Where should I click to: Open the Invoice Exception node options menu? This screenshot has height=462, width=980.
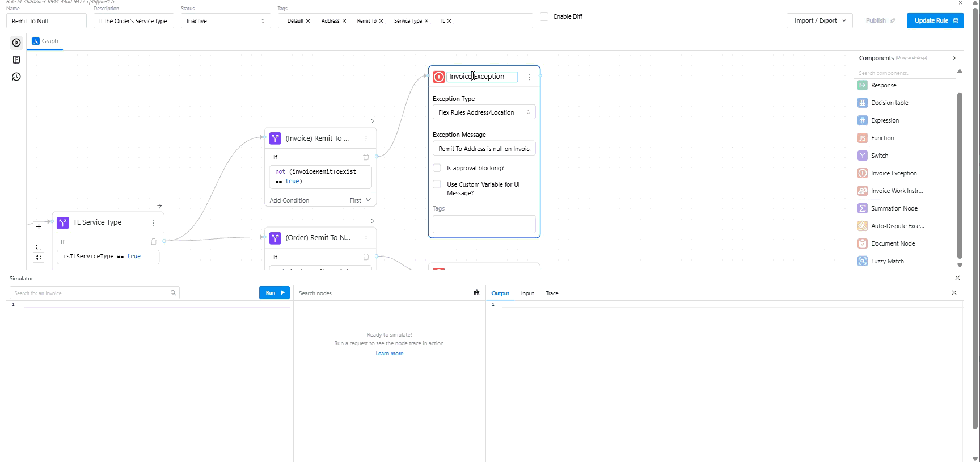tap(530, 77)
